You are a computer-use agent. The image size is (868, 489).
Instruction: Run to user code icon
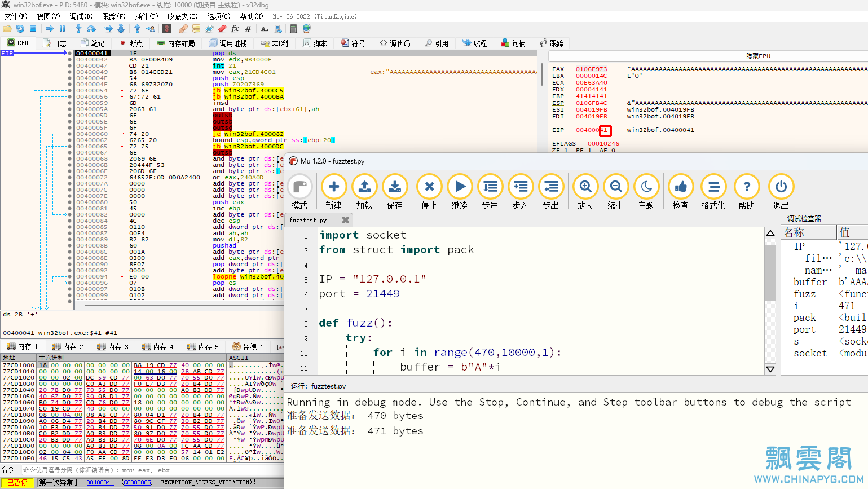151,28
